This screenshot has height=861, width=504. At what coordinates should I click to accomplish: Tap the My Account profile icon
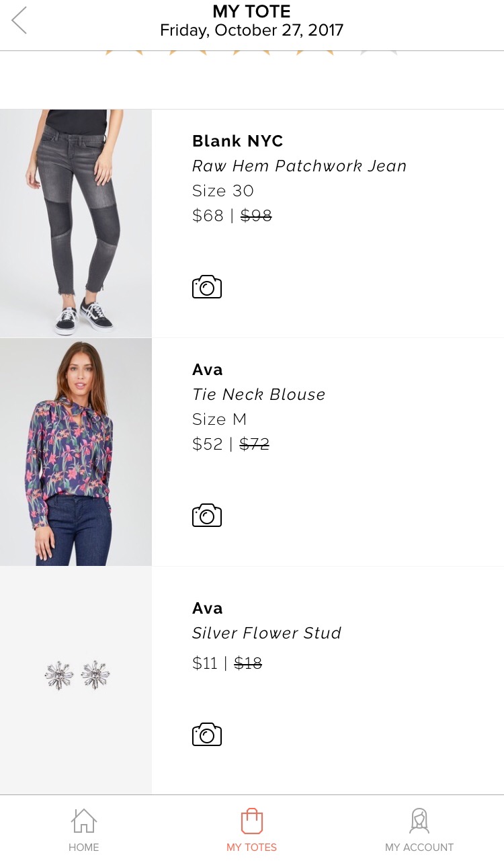pos(419,820)
